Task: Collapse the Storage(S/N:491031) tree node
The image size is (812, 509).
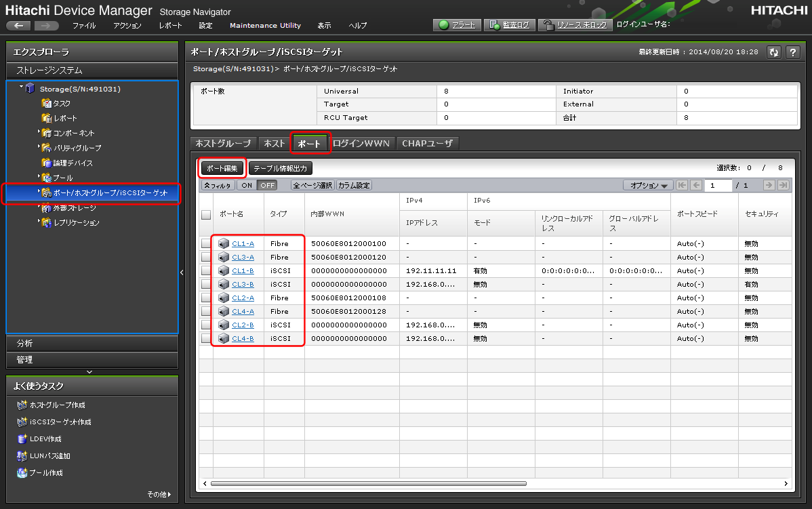Action: pyautogui.click(x=21, y=87)
